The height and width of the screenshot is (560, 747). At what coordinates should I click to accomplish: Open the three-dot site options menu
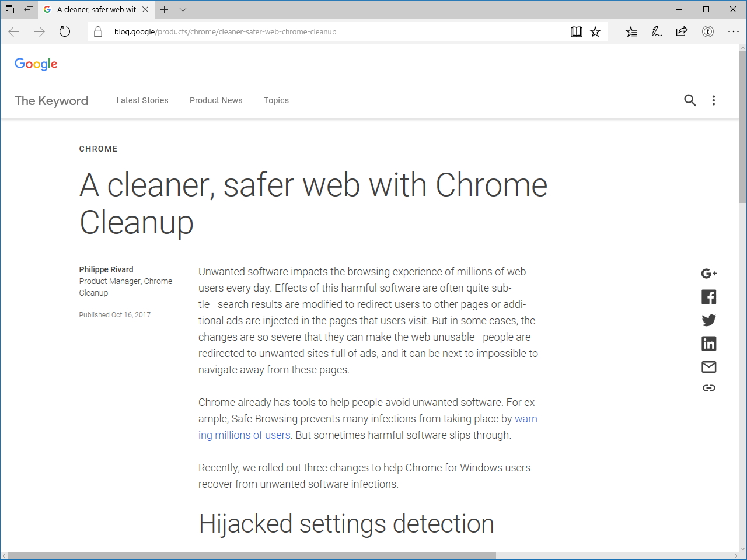tap(713, 100)
